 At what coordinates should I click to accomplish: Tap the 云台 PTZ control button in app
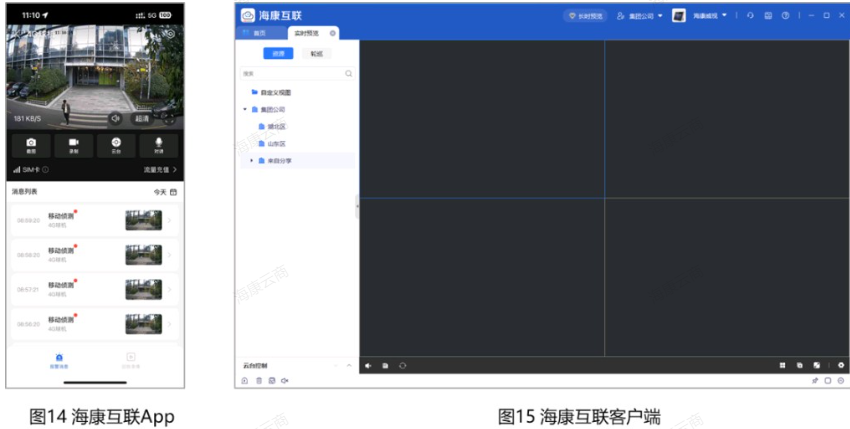pyautogui.click(x=116, y=145)
